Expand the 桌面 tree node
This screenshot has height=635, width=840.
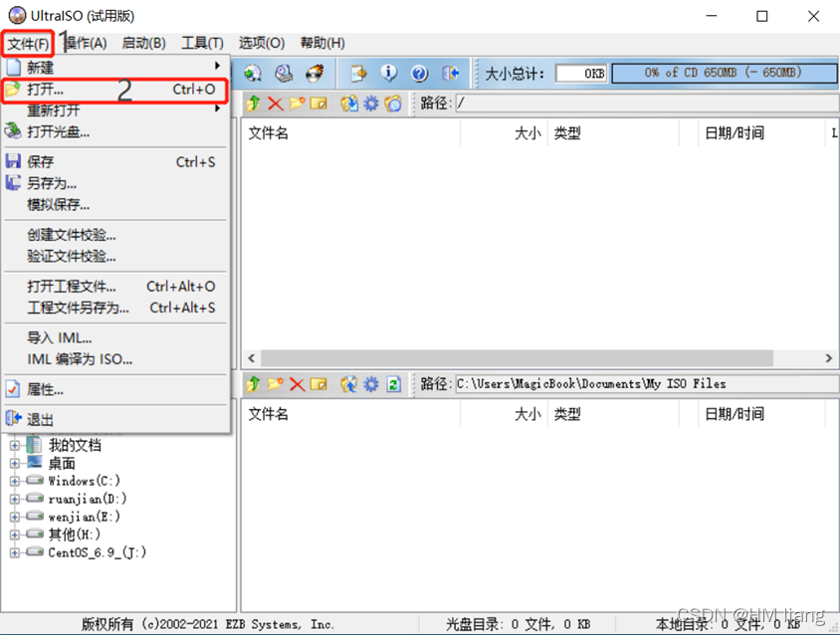15,463
